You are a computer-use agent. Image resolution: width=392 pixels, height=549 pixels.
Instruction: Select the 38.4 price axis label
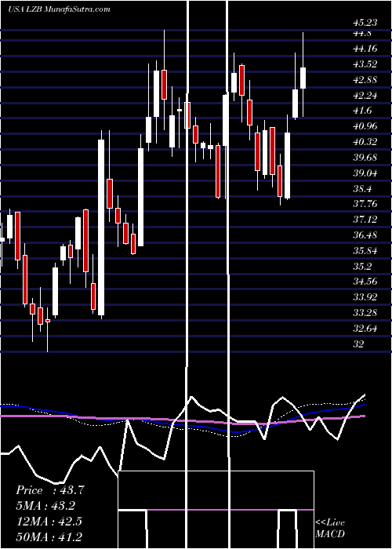coord(362,189)
